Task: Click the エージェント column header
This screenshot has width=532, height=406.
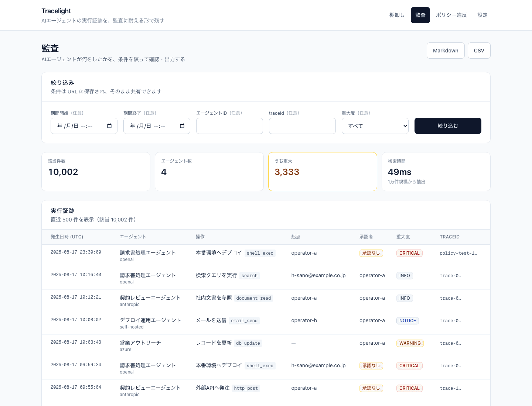Action: (133, 237)
